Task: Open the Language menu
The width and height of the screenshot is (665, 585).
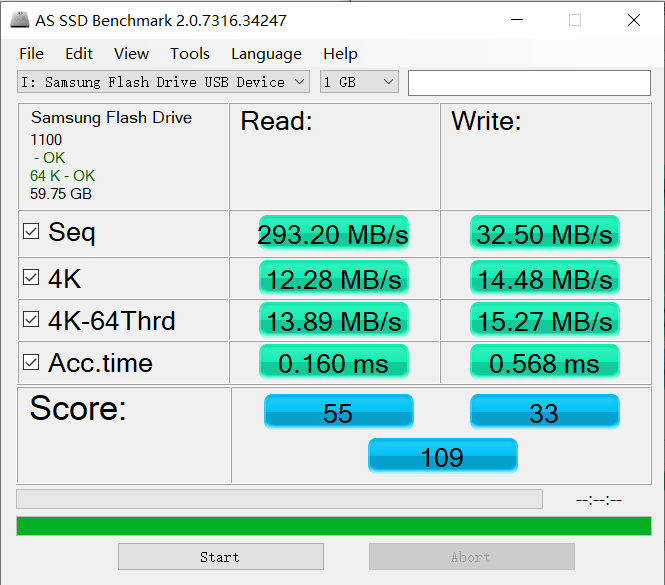Action: (x=266, y=54)
